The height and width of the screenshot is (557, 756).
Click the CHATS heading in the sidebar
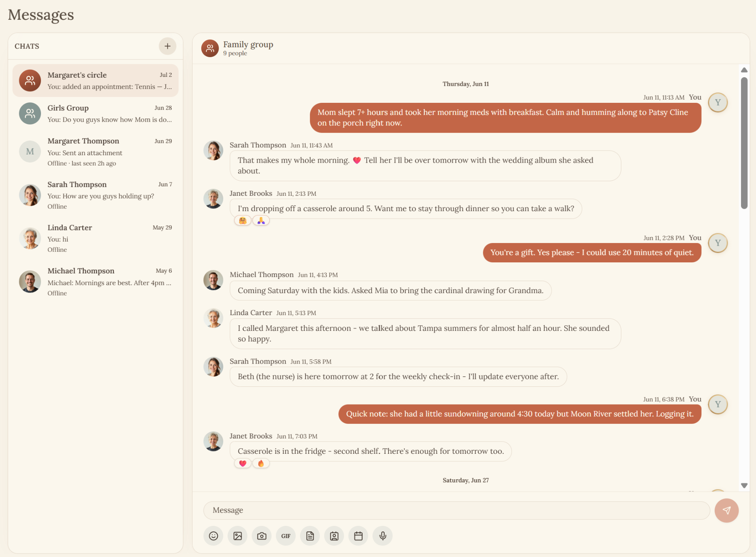click(x=27, y=46)
